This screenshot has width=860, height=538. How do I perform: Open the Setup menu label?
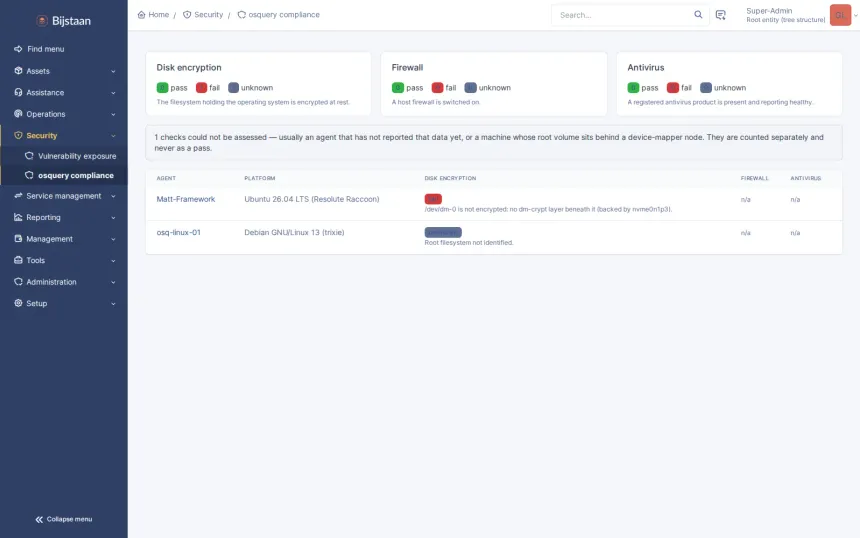[x=37, y=303]
